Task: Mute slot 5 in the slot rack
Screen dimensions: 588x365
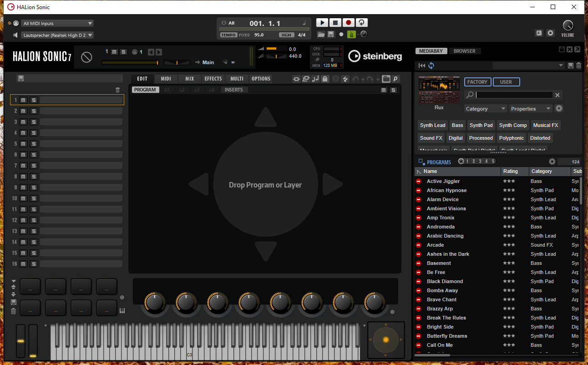Action: 23,144
